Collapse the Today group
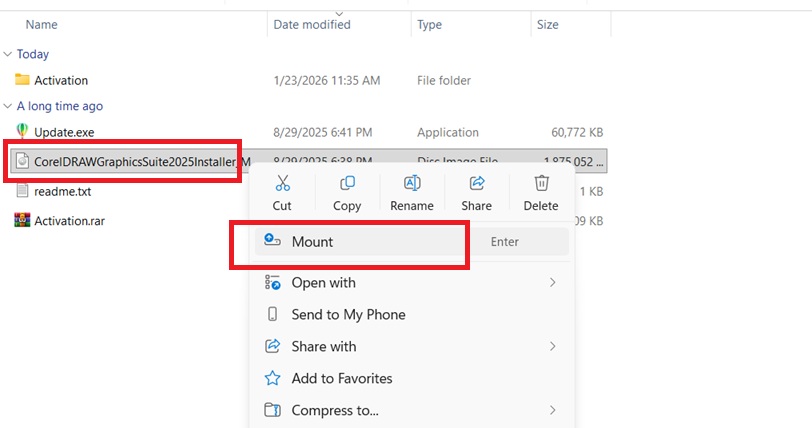This screenshot has height=428, width=812. point(8,54)
